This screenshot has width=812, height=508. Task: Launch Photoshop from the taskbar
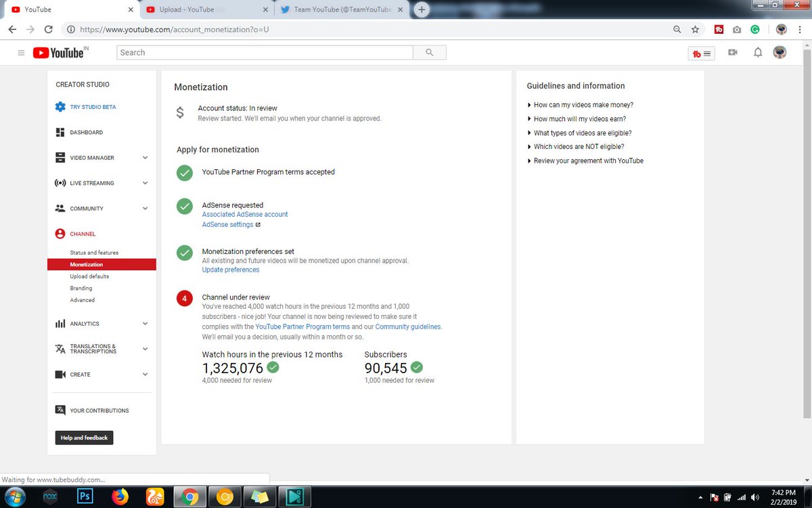tap(85, 496)
